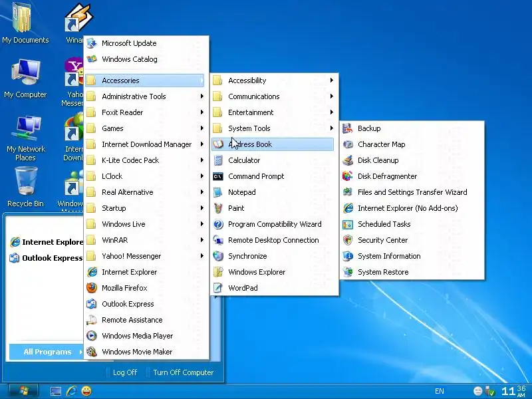Screen dimensions: 532x399
Task: Start Disk Cleanup
Action: 412,160
